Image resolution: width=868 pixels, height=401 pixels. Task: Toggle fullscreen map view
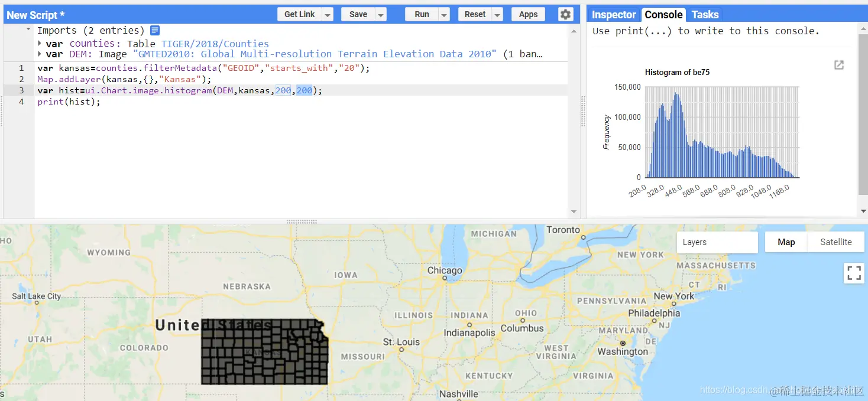854,273
